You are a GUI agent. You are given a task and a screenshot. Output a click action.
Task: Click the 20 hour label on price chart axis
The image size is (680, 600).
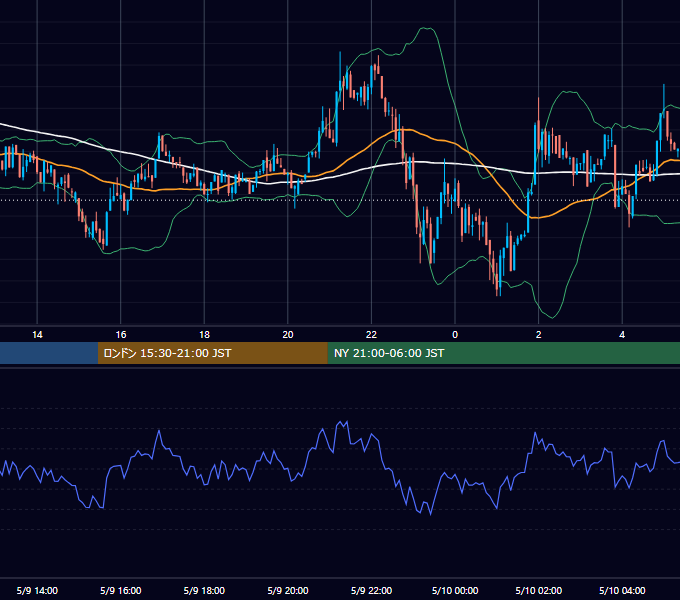288,334
